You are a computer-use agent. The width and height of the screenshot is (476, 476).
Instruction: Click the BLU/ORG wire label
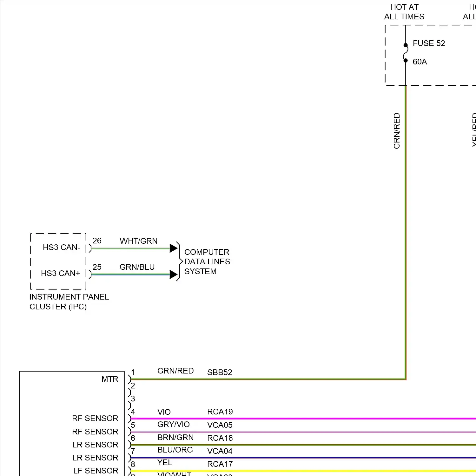[175, 450]
